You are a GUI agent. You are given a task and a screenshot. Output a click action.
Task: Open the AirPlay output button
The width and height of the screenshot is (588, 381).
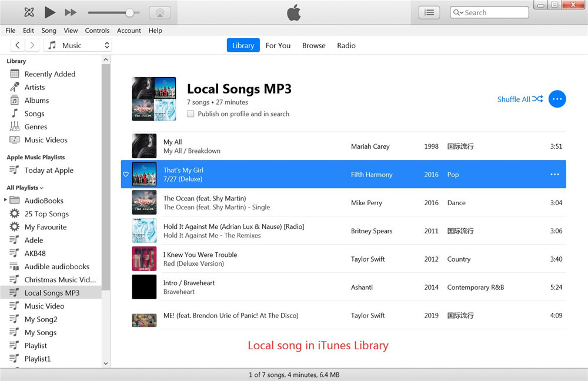pos(160,13)
